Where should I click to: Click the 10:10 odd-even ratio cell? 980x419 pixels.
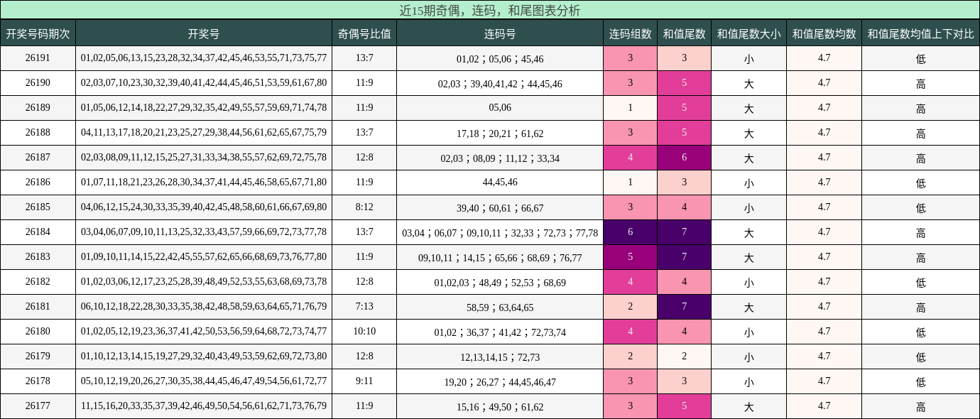(364, 332)
